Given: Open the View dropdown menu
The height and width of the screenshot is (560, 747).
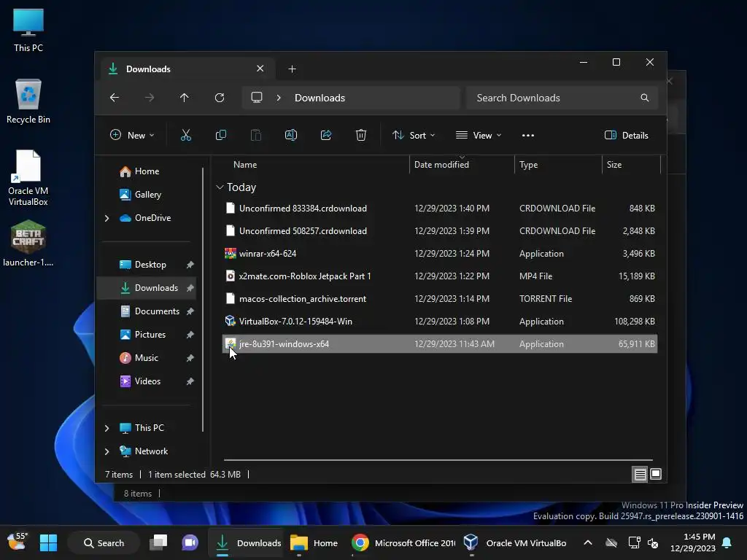Looking at the screenshot, I should [479, 135].
